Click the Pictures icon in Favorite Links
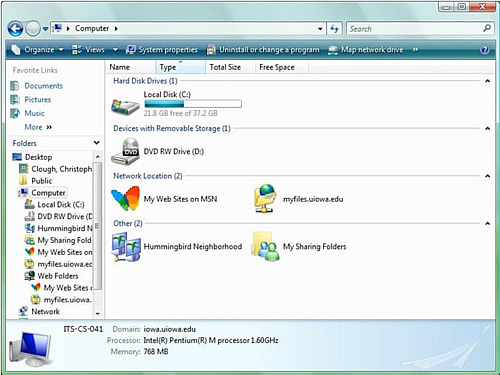 point(15,100)
